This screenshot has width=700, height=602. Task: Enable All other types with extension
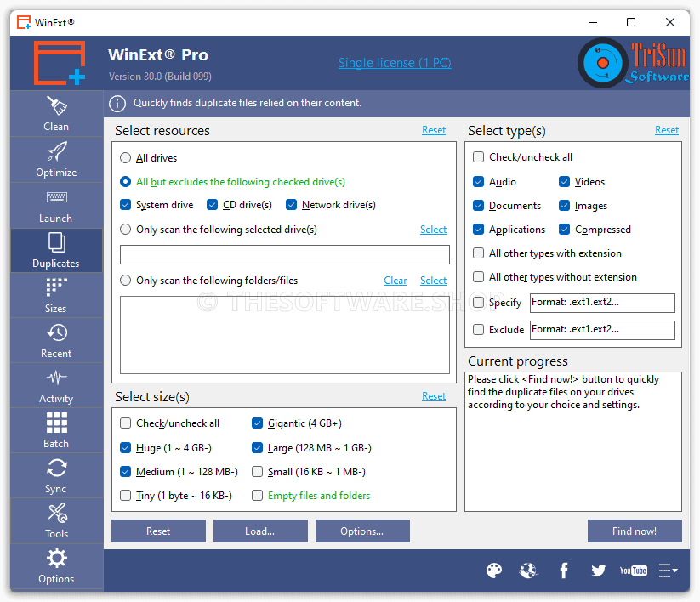[478, 253]
